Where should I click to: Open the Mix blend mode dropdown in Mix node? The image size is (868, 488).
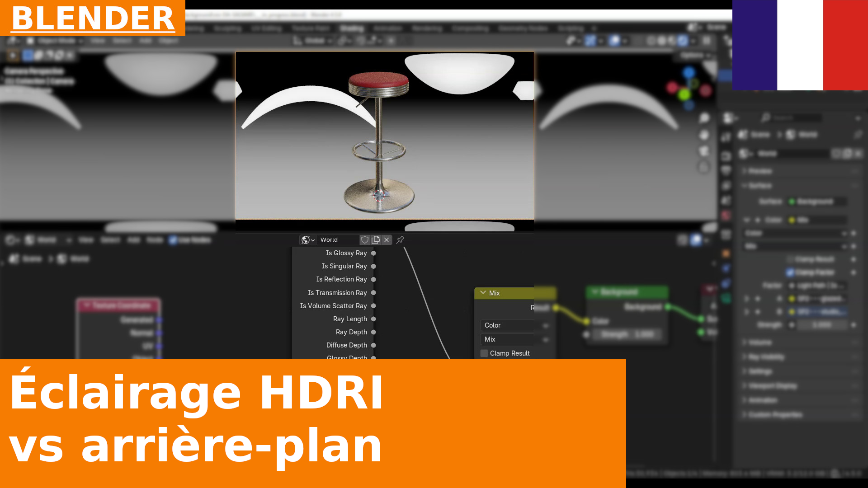pos(515,339)
